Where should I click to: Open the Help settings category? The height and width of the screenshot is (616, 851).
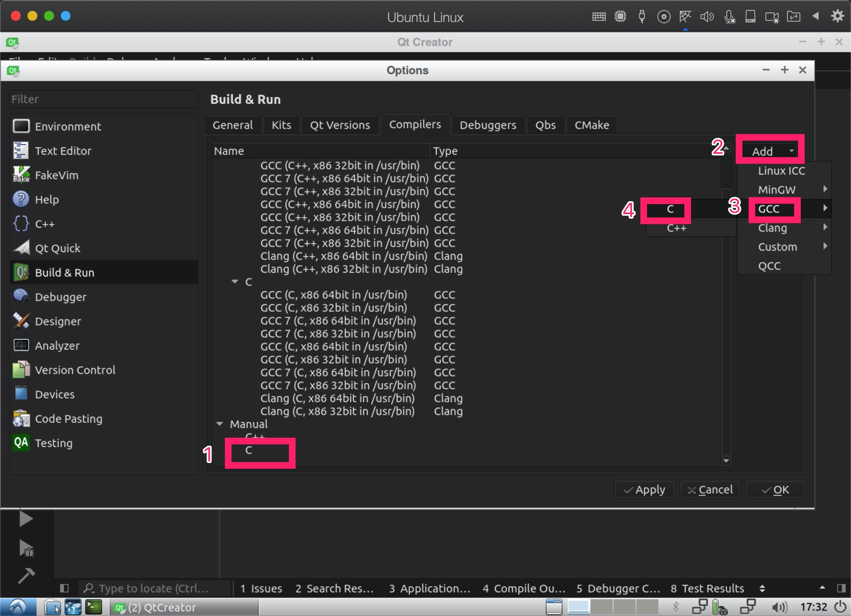104,199
